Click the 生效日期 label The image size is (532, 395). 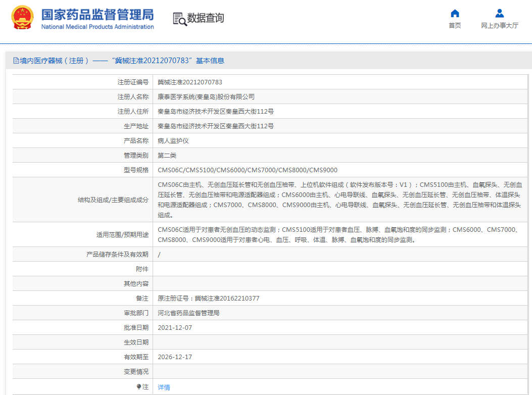(136, 342)
